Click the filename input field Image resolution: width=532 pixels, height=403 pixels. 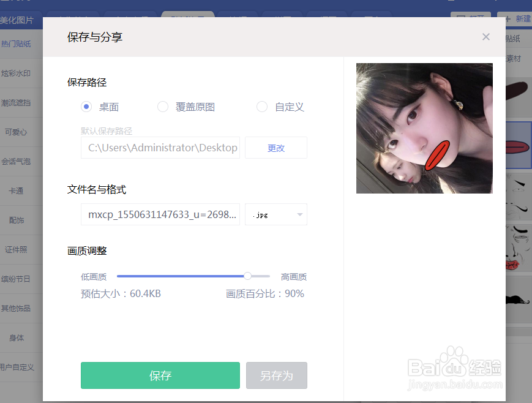point(160,214)
